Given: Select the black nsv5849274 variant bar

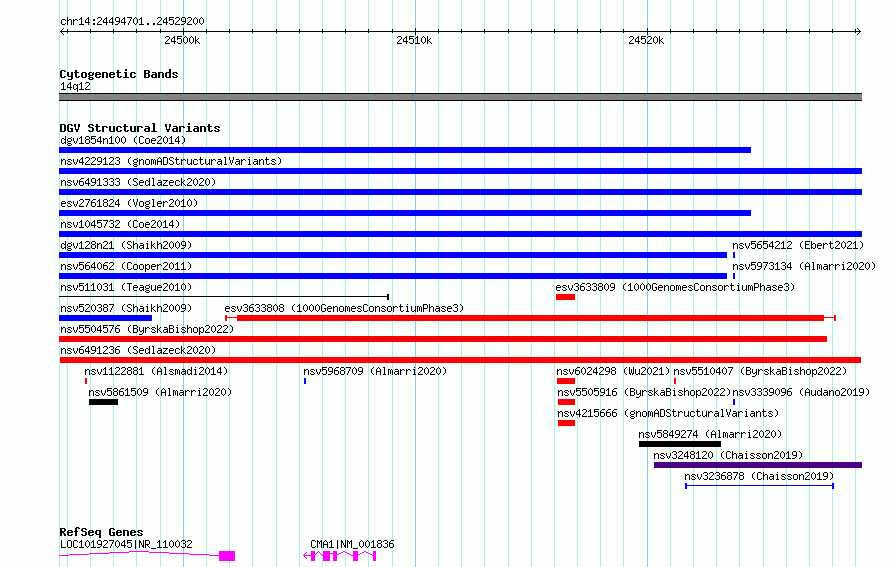Looking at the screenshot, I should click(680, 444).
